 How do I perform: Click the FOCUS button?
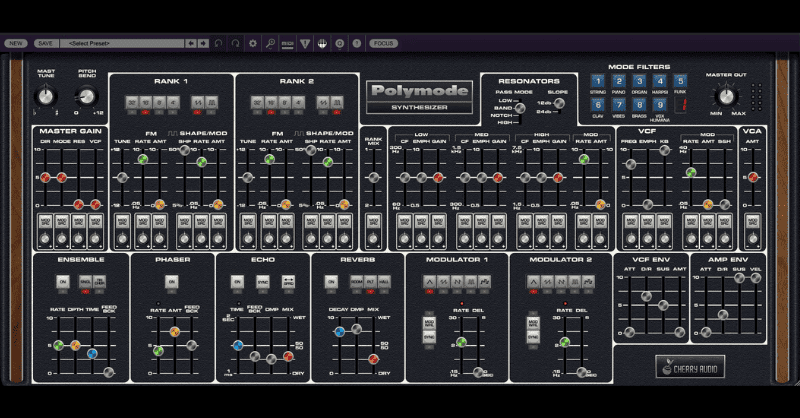click(x=384, y=43)
